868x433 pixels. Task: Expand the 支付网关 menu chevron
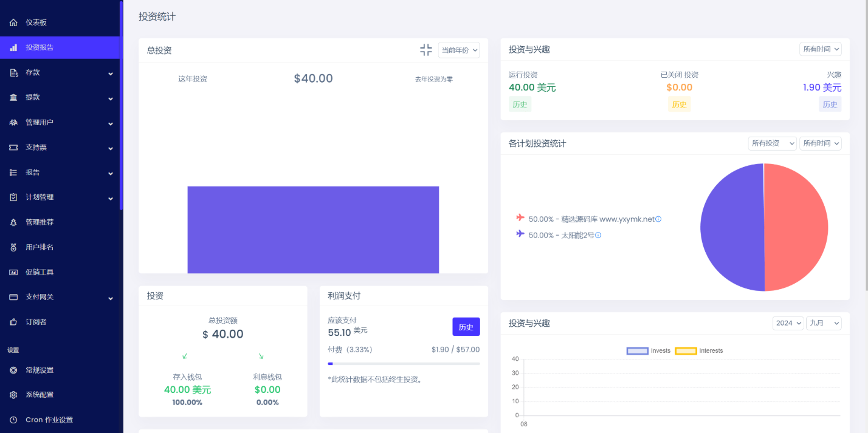click(111, 298)
